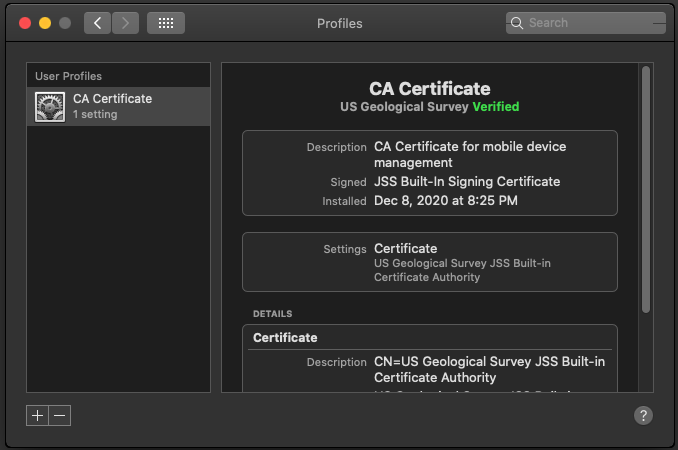Remove profile with the minus button
This screenshot has width=678, height=450.
tap(60, 415)
